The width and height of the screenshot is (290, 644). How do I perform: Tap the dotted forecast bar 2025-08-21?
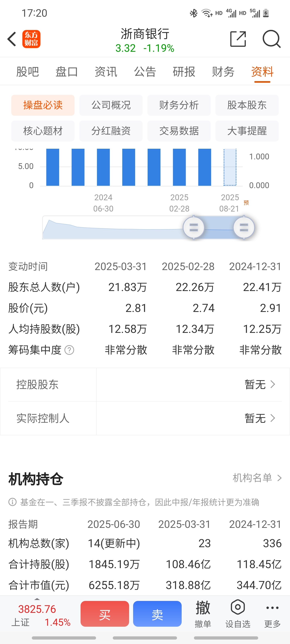click(x=230, y=167)
